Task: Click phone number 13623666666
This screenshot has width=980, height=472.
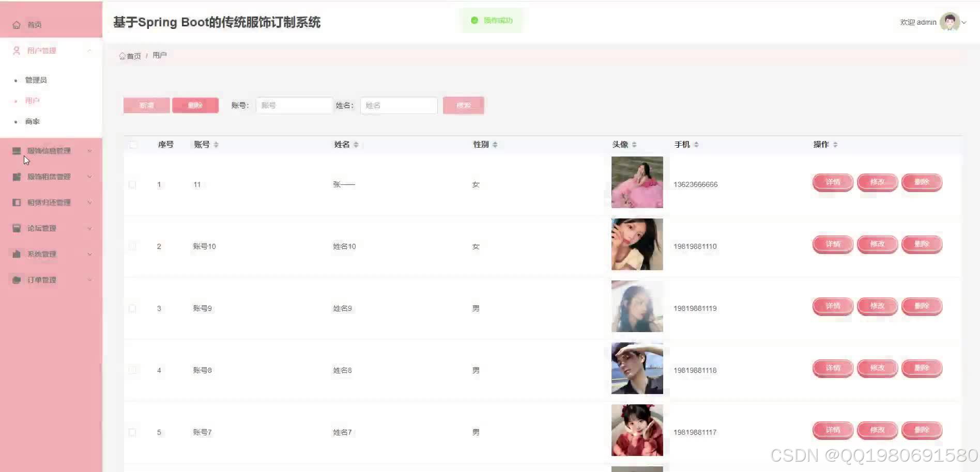Action: (695, 184)
